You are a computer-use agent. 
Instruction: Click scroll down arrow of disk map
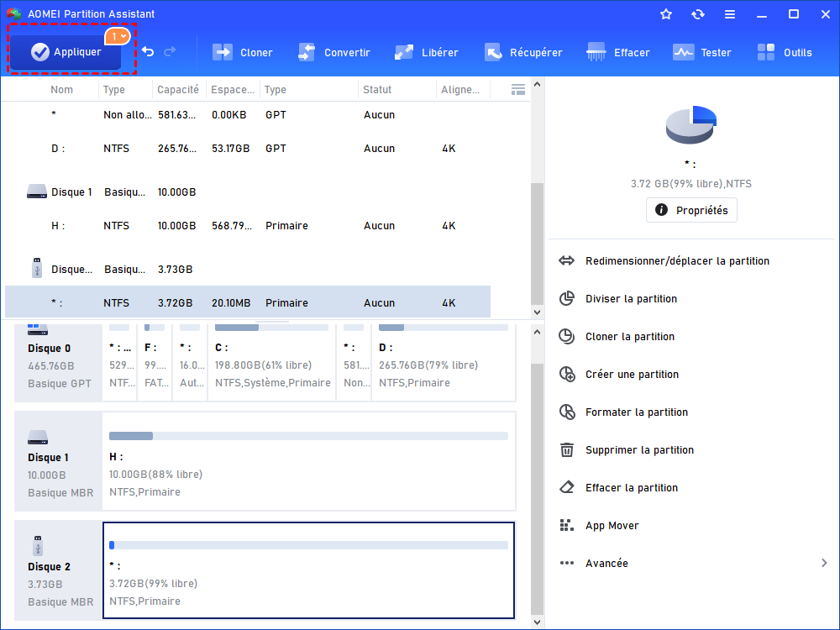[x=538, y=622]
